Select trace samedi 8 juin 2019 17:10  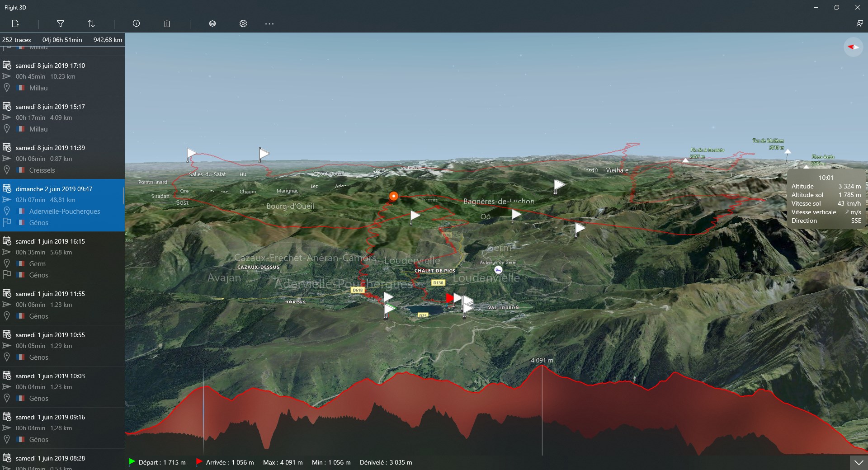tap(62, 76)
